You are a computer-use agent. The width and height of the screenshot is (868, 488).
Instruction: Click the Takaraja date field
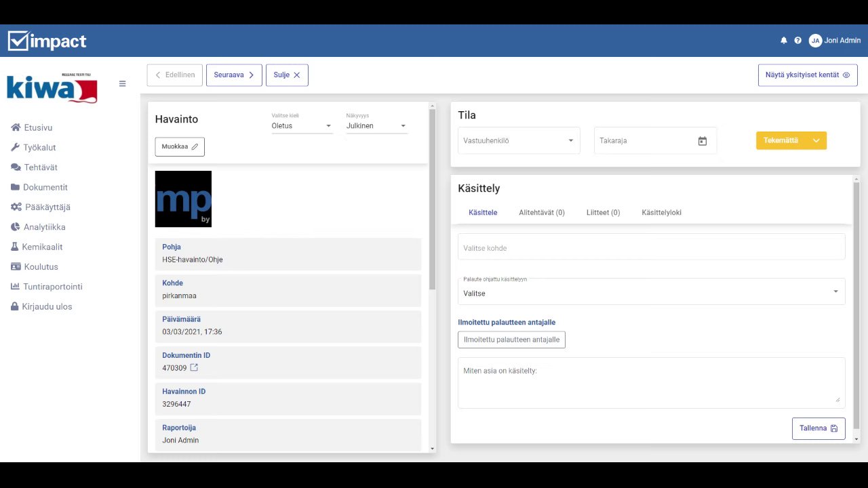point(655,140)
